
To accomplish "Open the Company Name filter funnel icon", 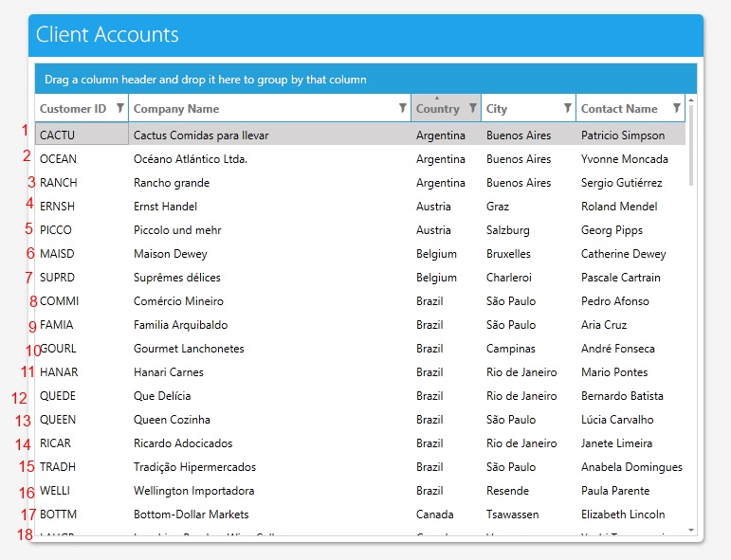I will (x=402, y=109).
